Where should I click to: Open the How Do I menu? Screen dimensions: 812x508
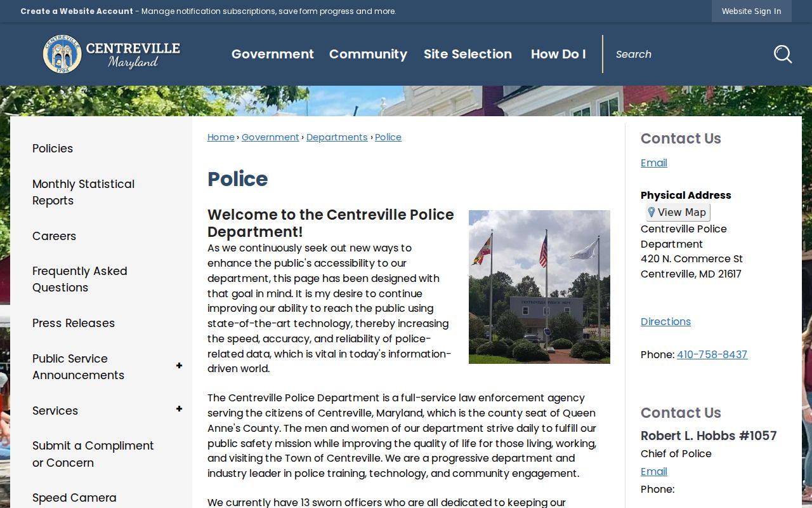tap(558, 54)
